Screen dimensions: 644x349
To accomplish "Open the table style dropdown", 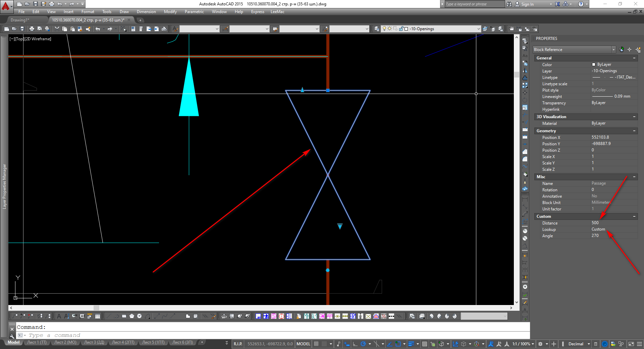I will click(x=317, y=29).
